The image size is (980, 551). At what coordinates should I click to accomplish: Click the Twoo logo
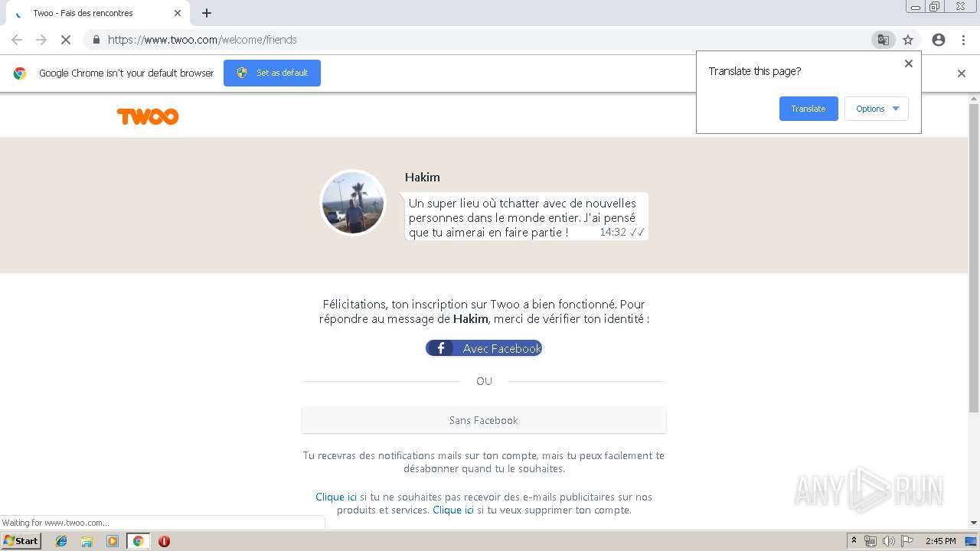[148, 116]
